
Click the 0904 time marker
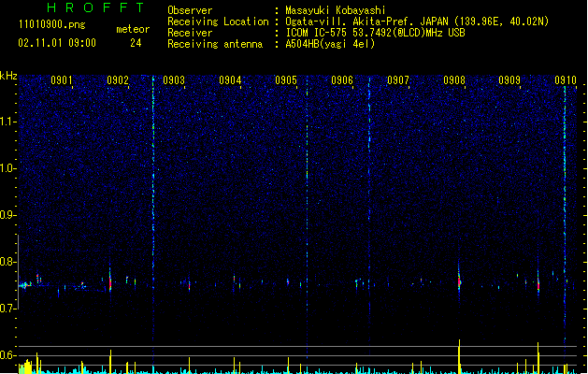tap(230, 80)
